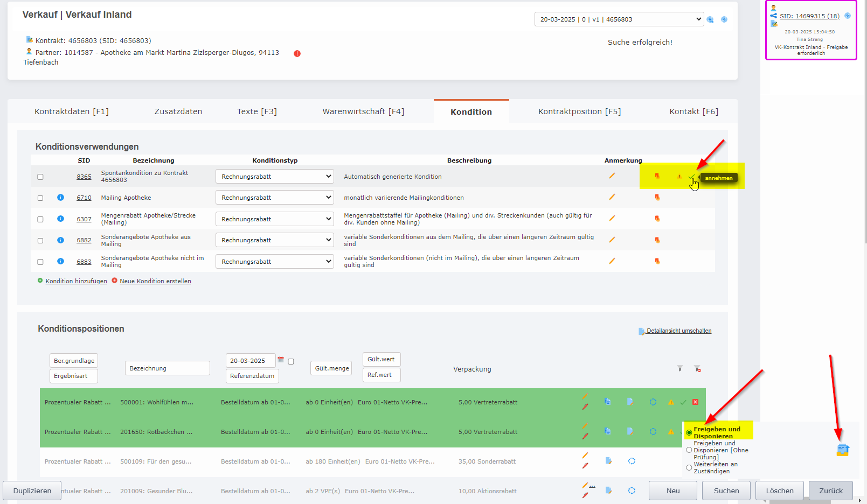
Task: Switch to the Kontraktposition [F5] tab
Action: click(579, 111)
